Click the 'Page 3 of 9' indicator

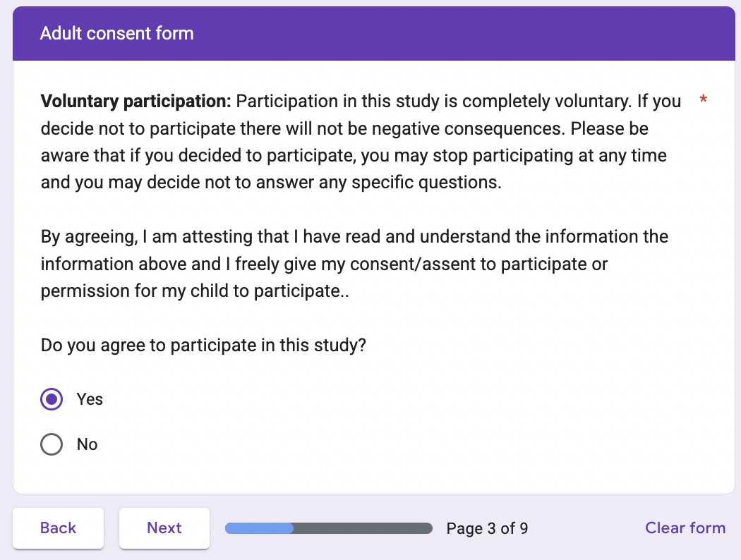coord(487,528)
